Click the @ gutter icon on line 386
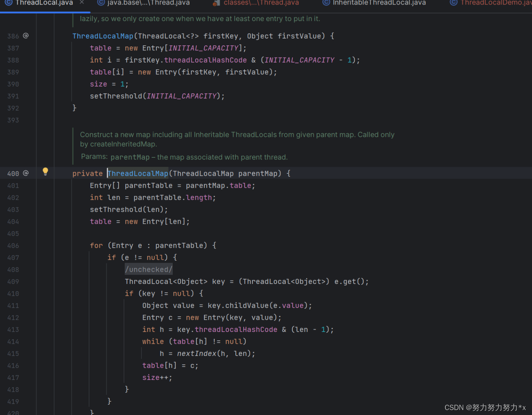Image resolution: width=532 pixels, height=415 pixels. (x=26, y=35)
